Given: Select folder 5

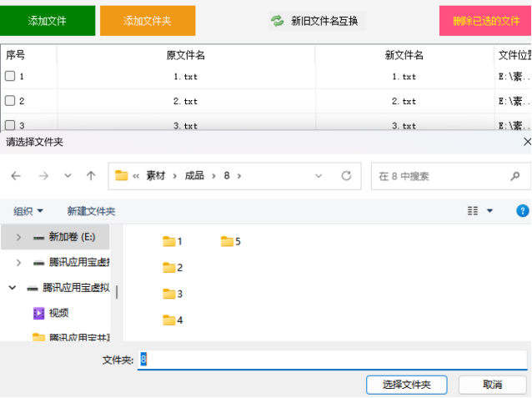Looking at the screenshot, I should [231, 241].
